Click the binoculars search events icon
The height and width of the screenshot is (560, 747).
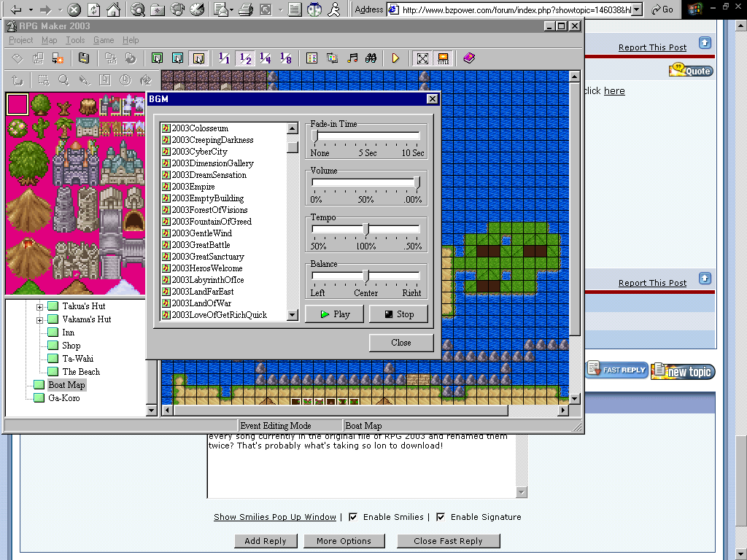(x=371, y=58)
